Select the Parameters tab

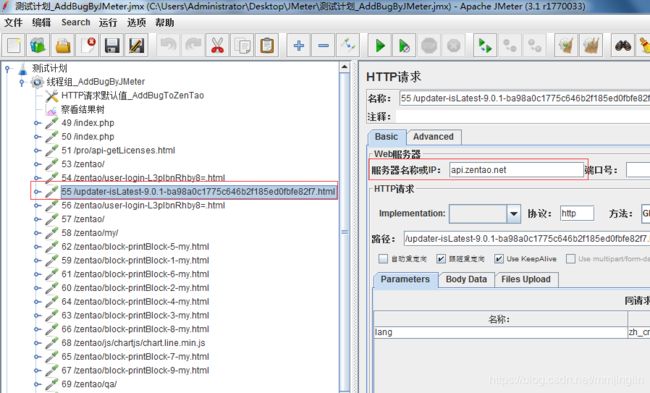405,279
